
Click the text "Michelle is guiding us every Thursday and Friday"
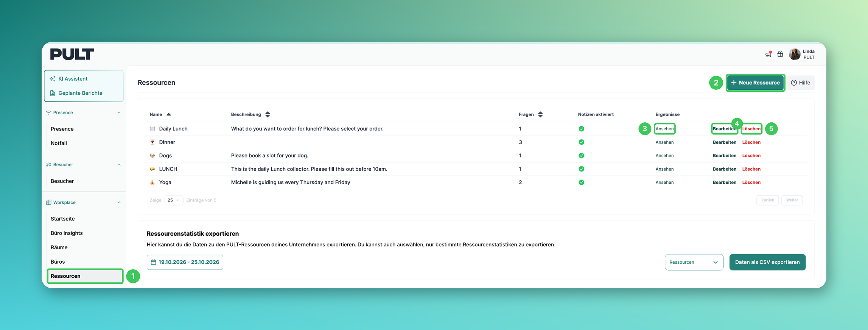click(x=291, y=182)
